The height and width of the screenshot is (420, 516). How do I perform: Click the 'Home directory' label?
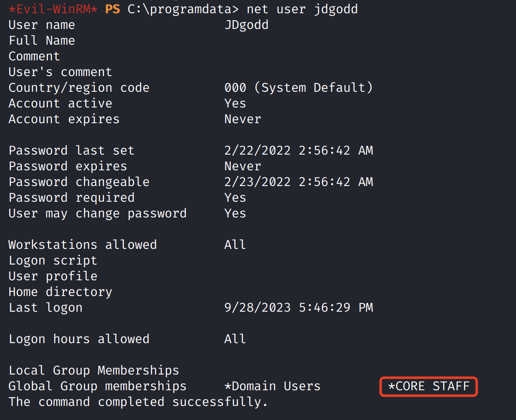pos(60,292)
